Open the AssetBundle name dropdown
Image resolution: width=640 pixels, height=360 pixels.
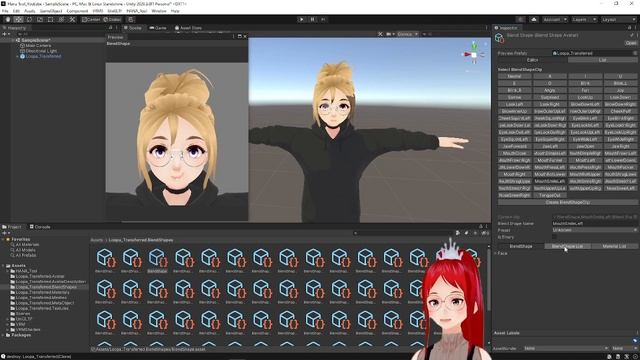tap(566, 348)
